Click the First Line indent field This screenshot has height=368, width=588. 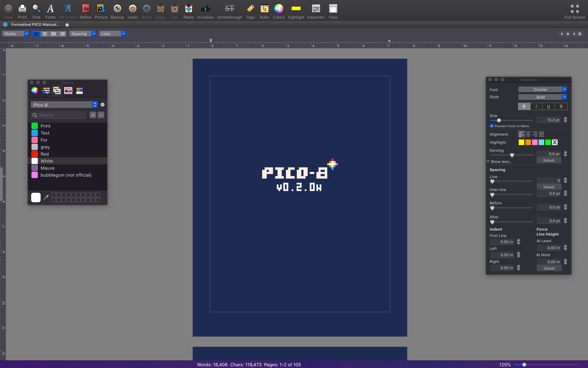coord(502,242)
